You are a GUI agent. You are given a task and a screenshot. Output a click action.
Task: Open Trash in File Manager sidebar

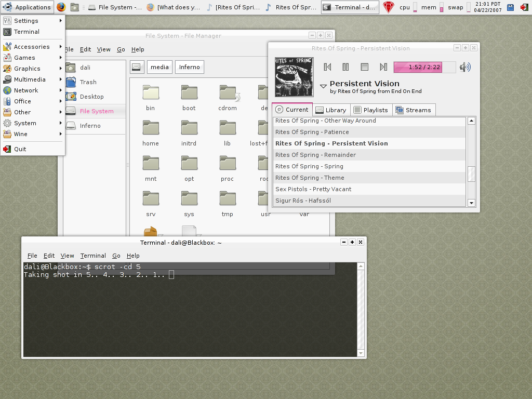tap(95, 82)
